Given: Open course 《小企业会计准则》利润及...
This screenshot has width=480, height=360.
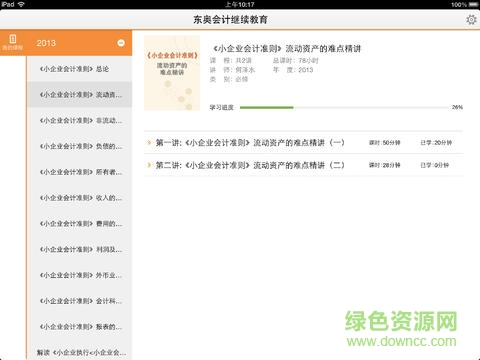Looking at the screenshot, I should pyautogui.click(x=80, y=249).
